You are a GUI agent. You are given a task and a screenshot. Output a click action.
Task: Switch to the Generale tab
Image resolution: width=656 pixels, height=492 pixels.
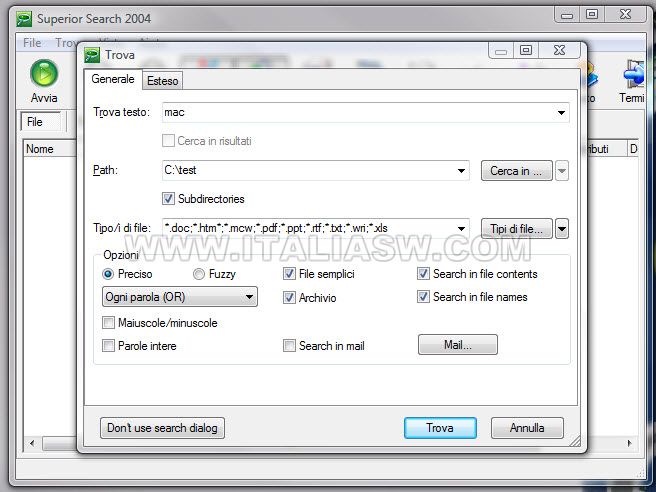[113, 79]
